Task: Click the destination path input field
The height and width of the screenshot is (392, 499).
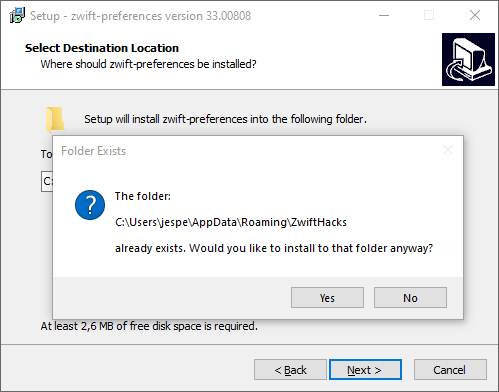Action: point(47,181)
